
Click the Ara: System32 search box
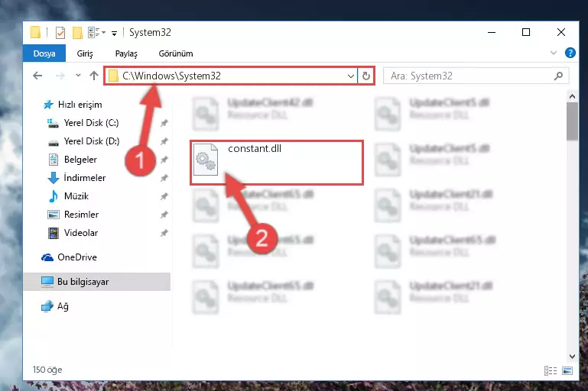coord(476,76)
